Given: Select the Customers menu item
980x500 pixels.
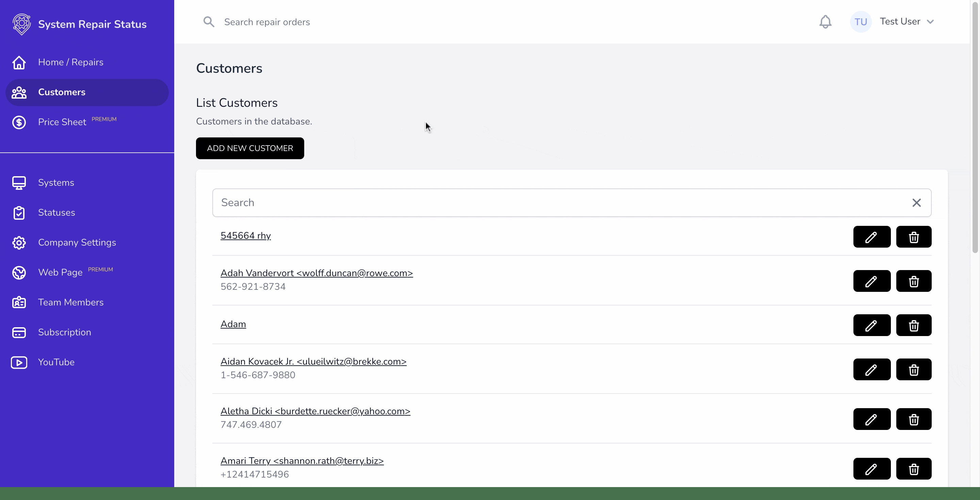Looking at the screenshot, I should pos(87,93).
